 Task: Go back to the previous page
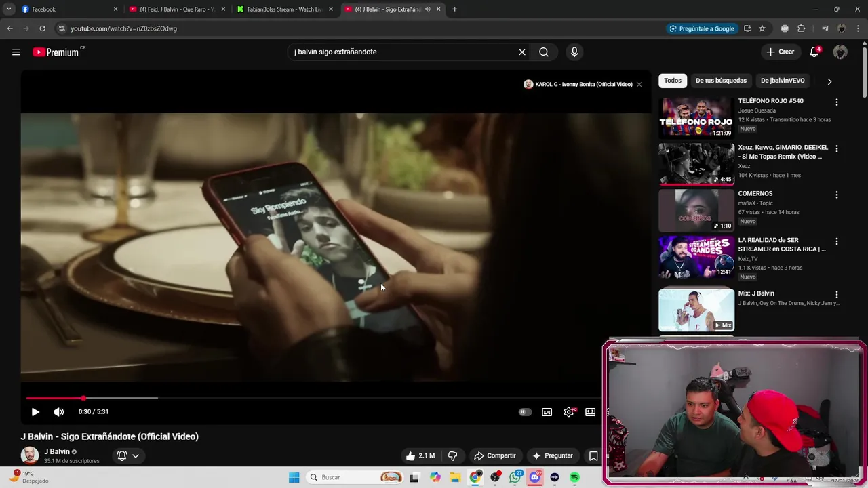pyautogui.click(x=9, y=28)
